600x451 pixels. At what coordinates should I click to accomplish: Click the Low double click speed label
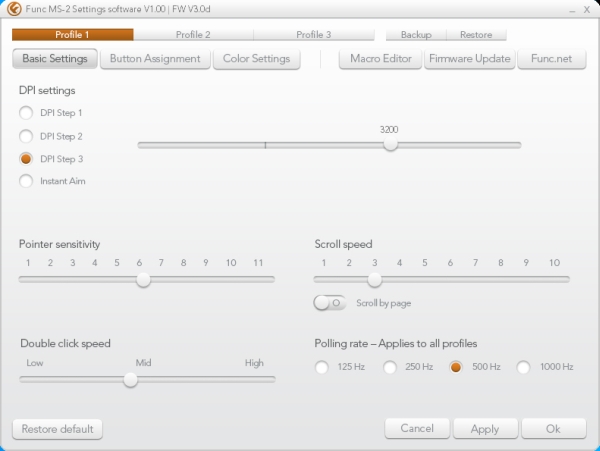(x=35, y=363)
